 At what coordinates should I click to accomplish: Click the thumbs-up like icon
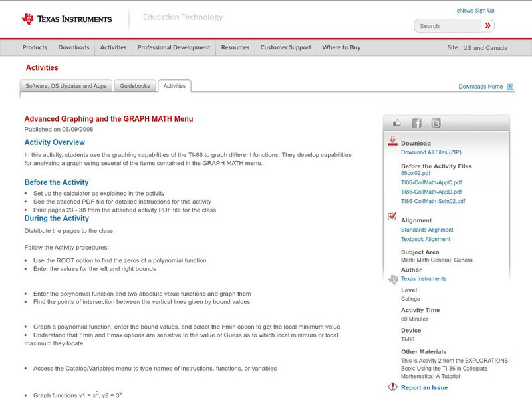[396, 123]
